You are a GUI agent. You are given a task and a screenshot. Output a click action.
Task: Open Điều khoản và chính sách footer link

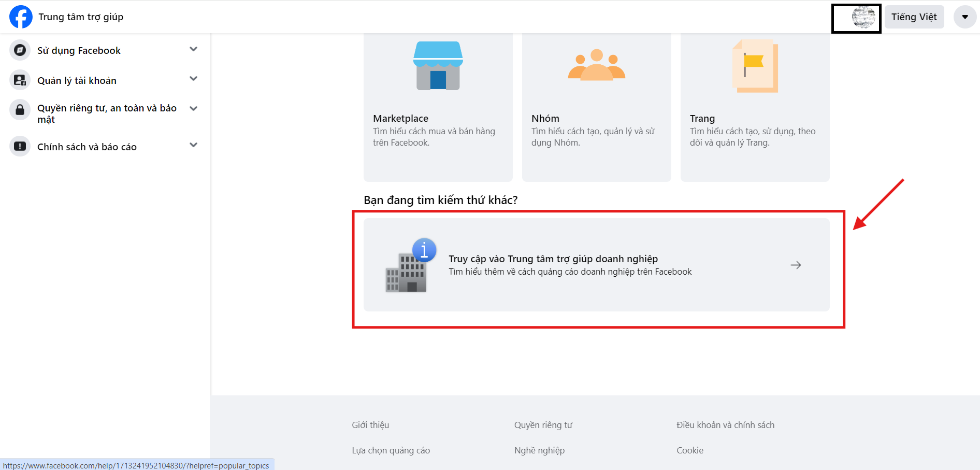[725, 425]
